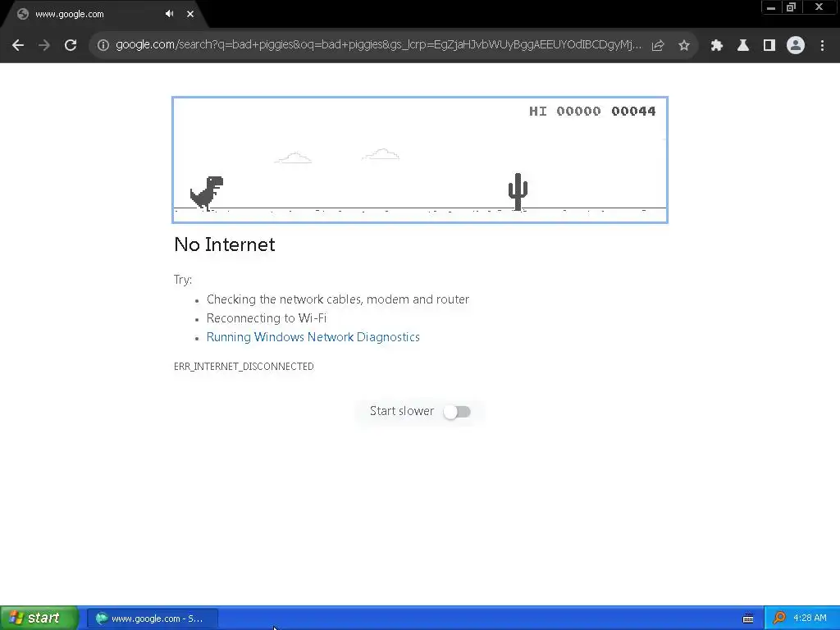
Task: Click the ERR_INTERNET_DISCONNECTED error code
Action: tap(244, 367)
